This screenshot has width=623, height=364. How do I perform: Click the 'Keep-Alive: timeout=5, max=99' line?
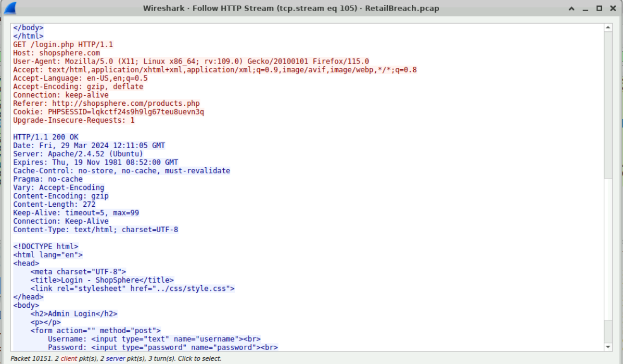click(76, 213)
